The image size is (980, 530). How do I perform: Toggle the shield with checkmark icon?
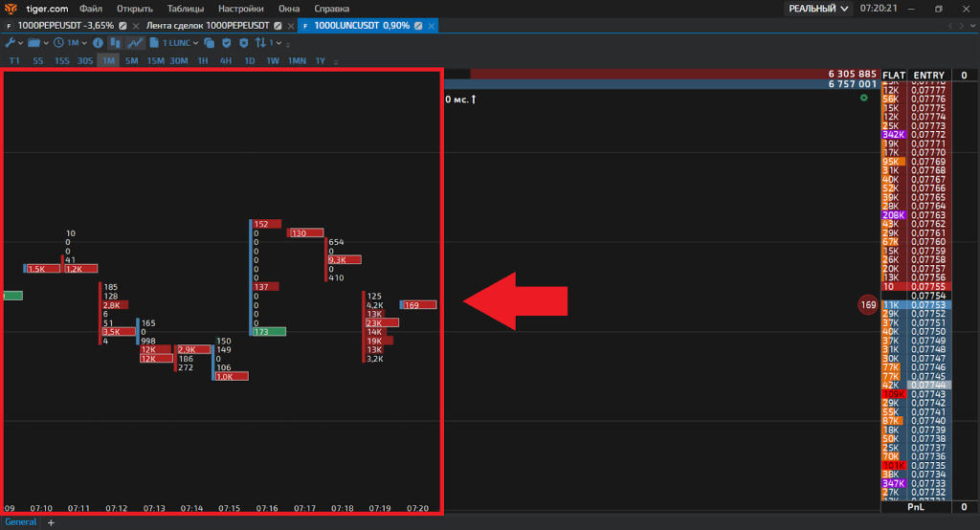point(227,43)
